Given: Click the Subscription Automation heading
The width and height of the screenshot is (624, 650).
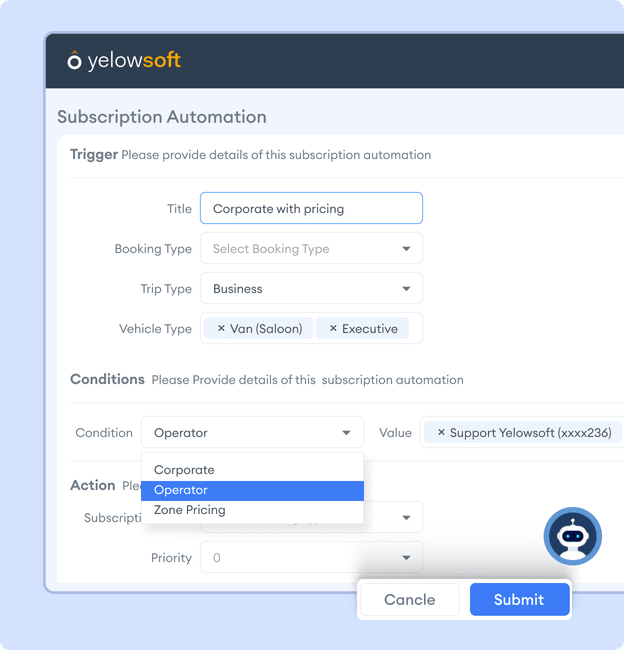Looking at the screenshot, I should [x=162, y=117].
